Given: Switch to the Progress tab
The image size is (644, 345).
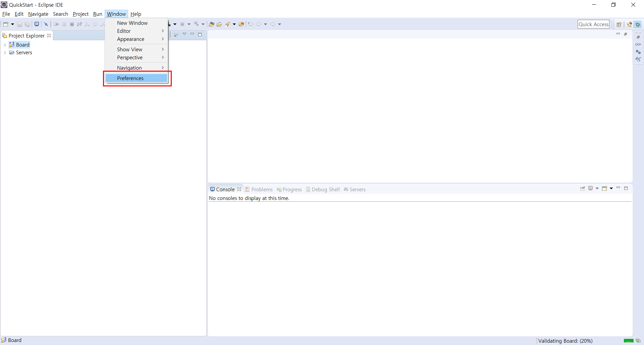Looking at the screenshot, I should [289, 189].
